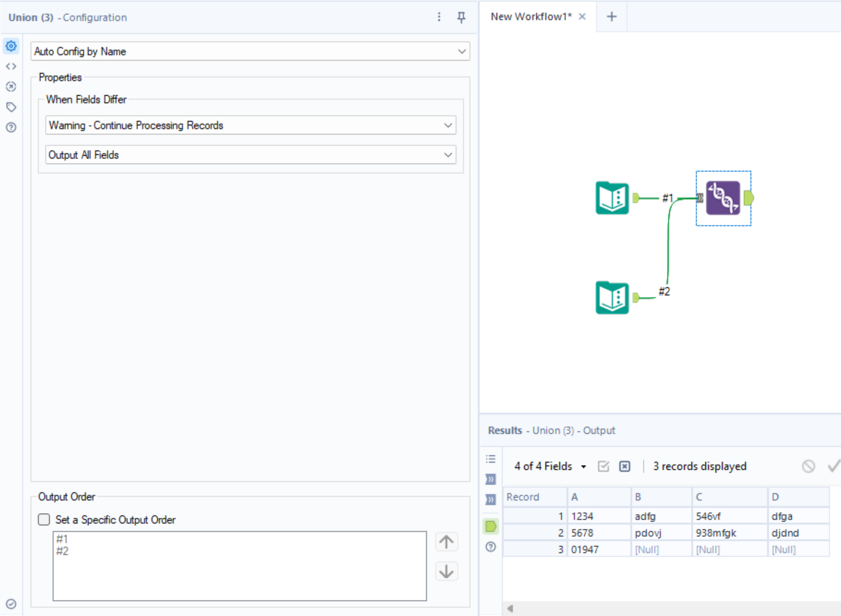Open the configuration options kebab menu
Screen dimensions: 841x616
[439, 17]
